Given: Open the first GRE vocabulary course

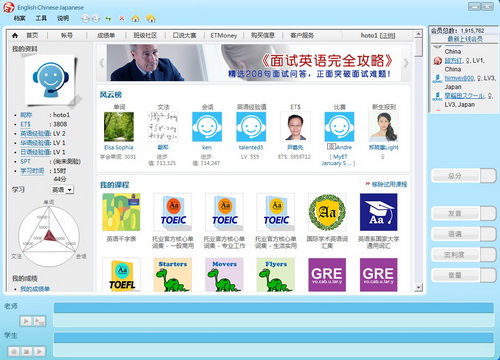Looking at the screenshot, I should tap(327, 275).
